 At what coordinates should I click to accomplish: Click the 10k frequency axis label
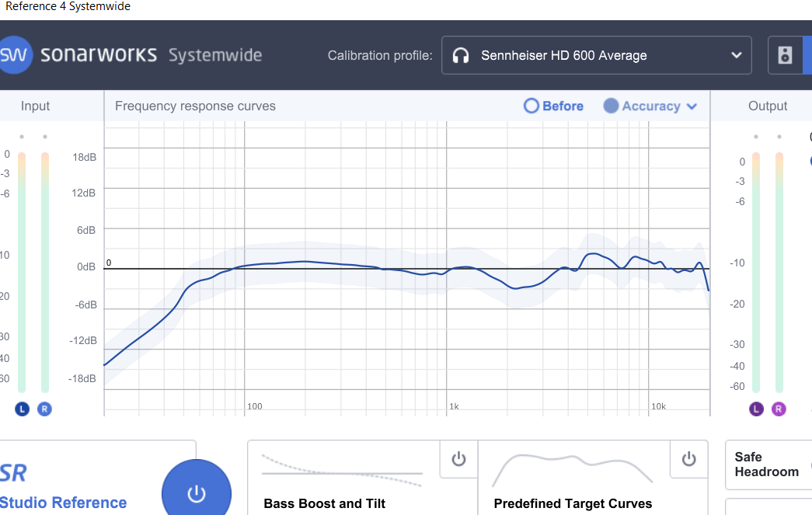[x=659, y=406]
